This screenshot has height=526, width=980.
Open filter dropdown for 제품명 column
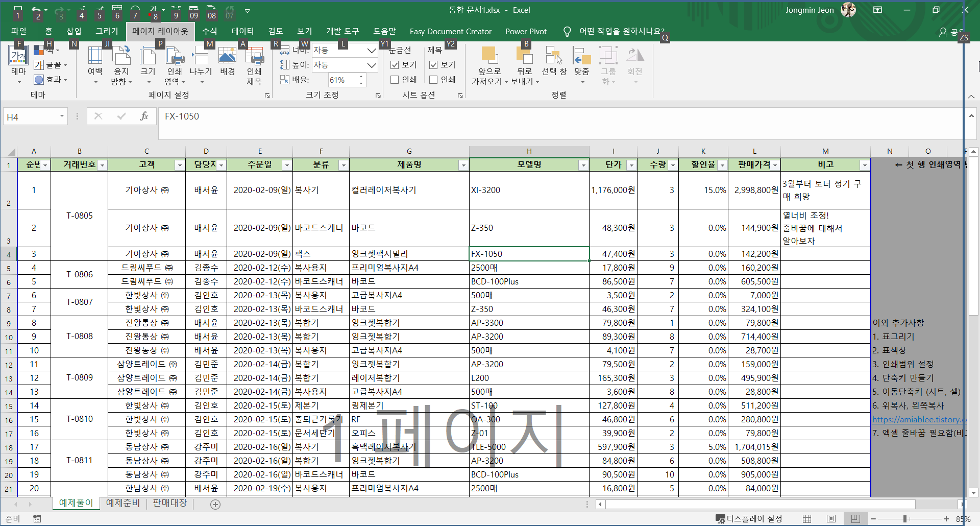click(463, 165)
